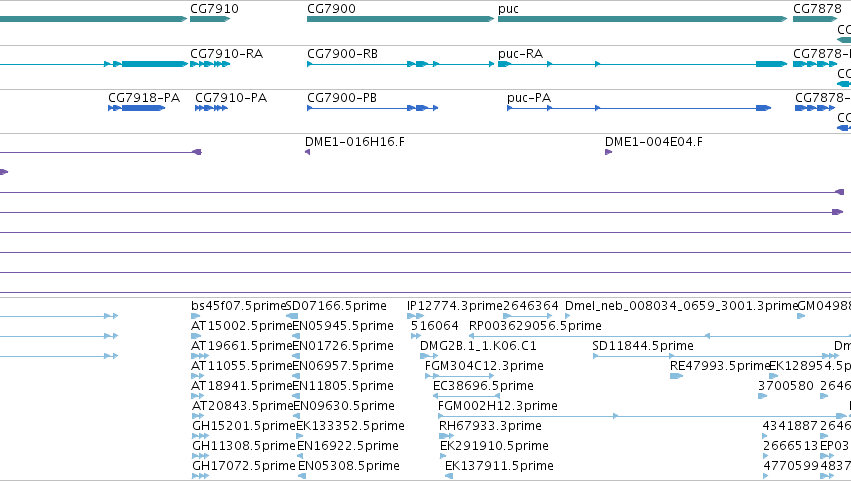Click EN16922.5prime label
This screenshot has height=481, width=851.
pyautogui.click(x=348, y=446)
